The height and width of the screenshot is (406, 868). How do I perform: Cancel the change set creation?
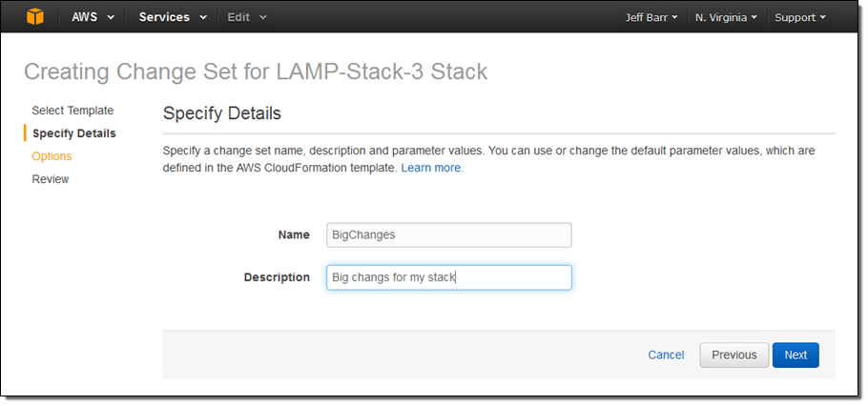[x=666, y=355]
